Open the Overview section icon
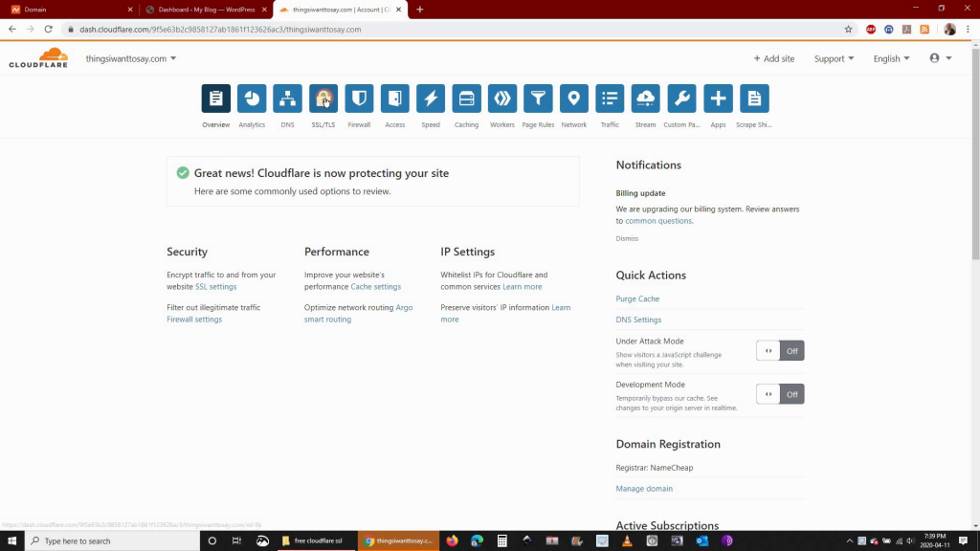 (x=215, y=99)
